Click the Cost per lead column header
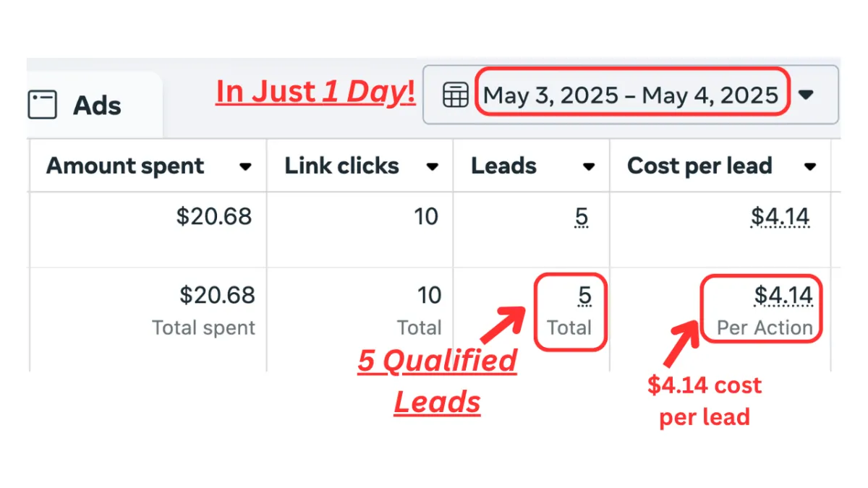The height and width of the screenshot is (488, 868). click(699, 166)
